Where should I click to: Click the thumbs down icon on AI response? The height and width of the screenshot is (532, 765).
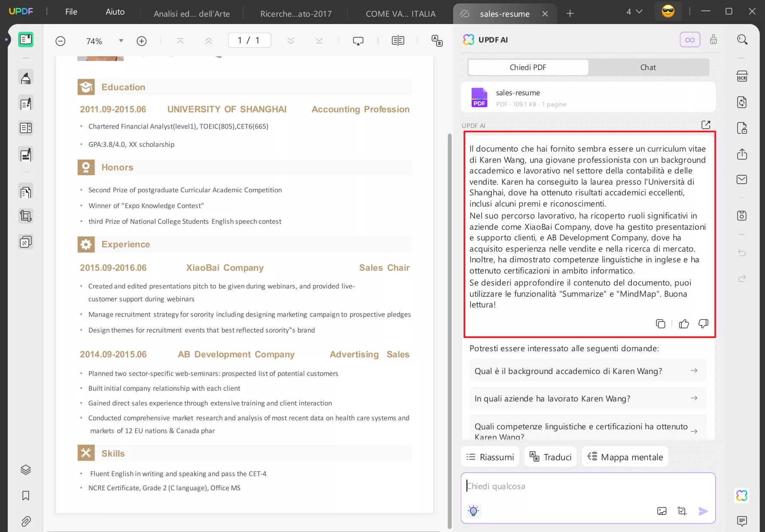click(703, 323)
